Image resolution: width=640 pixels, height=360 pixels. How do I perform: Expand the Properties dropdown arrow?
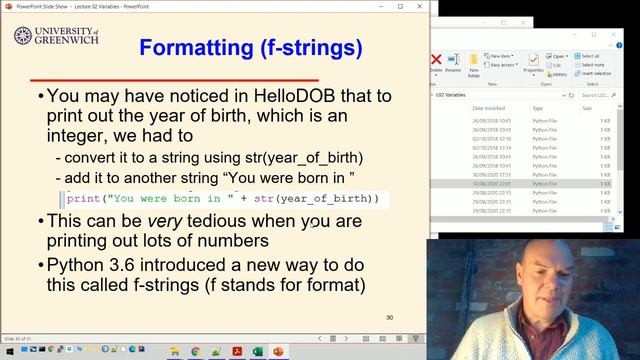[533, 75]
